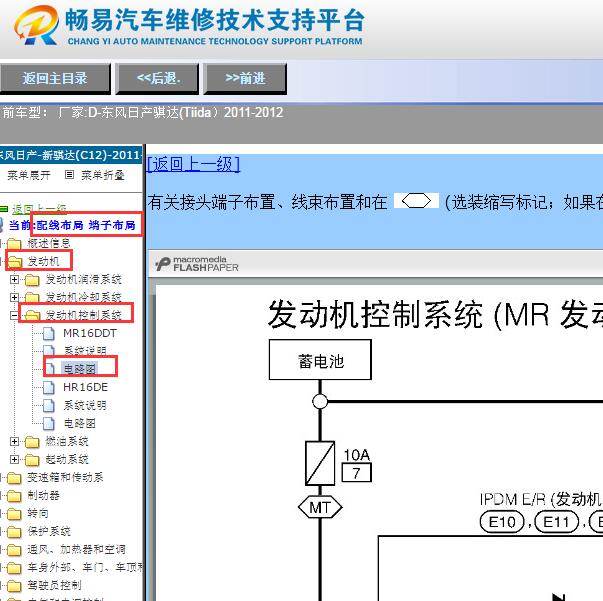Open the 概述信息 folder
Screen dimensions: 603x601
49,243
